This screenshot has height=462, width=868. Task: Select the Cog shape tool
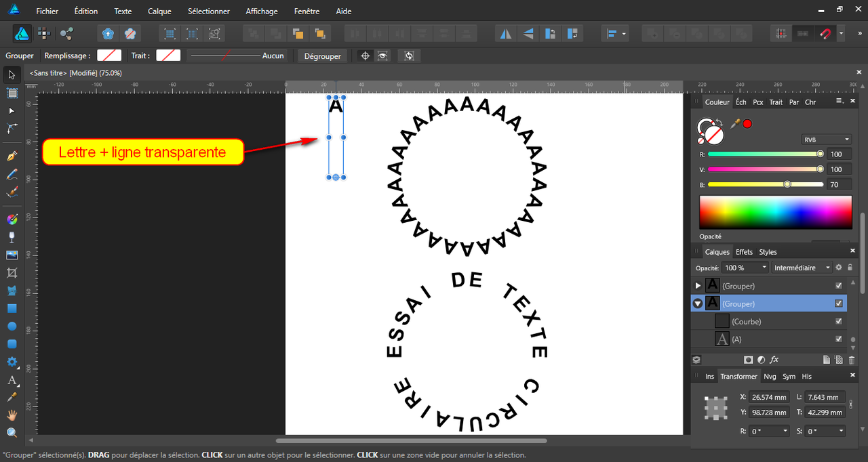(x=12, y=362)
